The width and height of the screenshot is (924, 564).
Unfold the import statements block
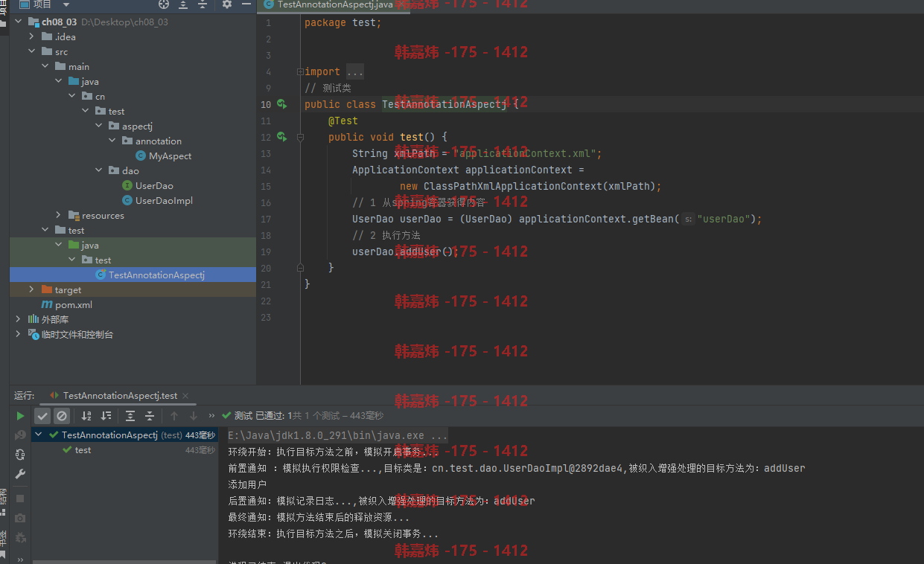click(x=300, y=71)
